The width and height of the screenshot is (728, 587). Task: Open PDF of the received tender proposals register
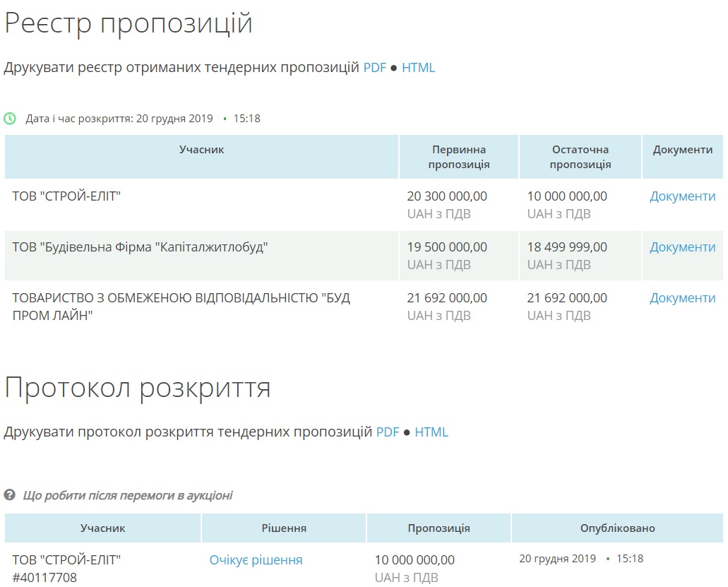click(375, 68)
